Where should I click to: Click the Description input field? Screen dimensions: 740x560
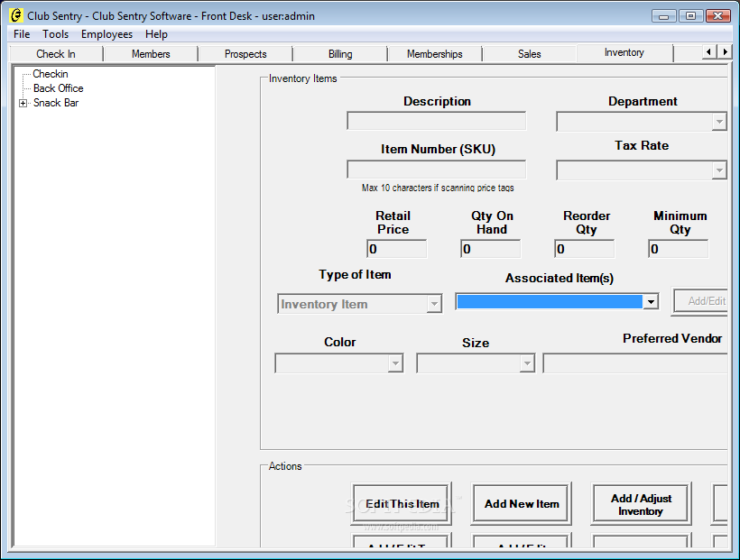(x=436, y=121)
